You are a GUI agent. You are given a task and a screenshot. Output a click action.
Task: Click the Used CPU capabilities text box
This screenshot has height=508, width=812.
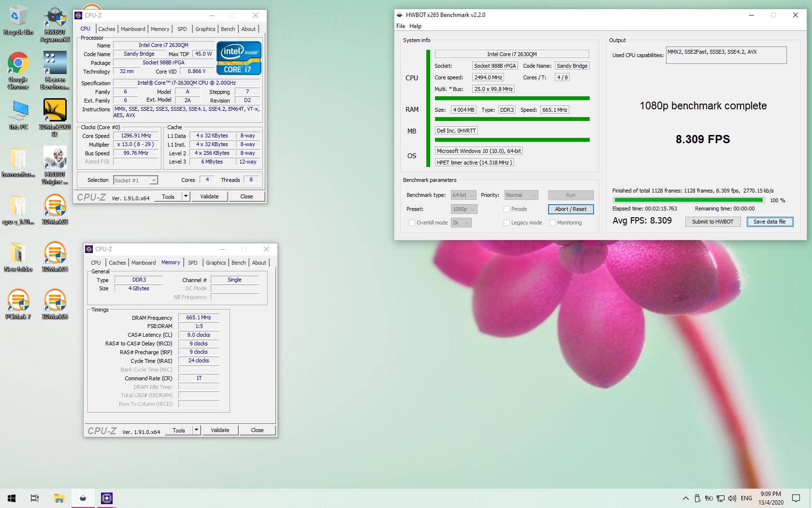[x=726, y=55]
